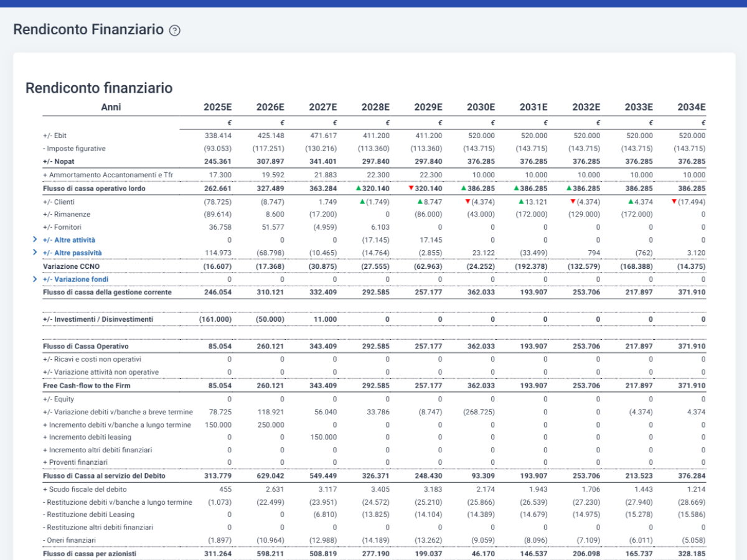Click Incremento debiti leasing 2027E value 150.000
Viewport: 747px width, 560px height.
(x=323, y=437)
